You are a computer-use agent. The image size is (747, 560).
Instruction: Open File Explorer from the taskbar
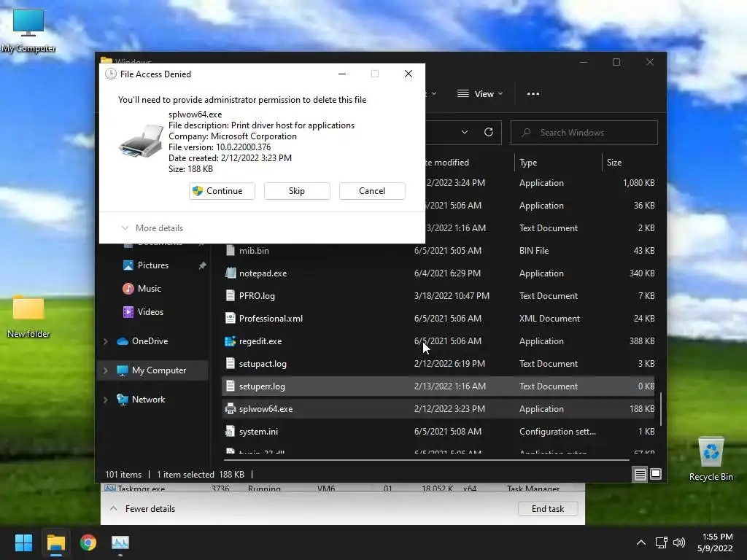55,542
